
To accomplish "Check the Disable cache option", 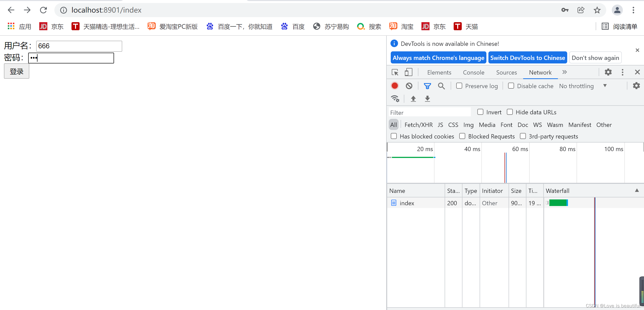I will tap(511, 86).
